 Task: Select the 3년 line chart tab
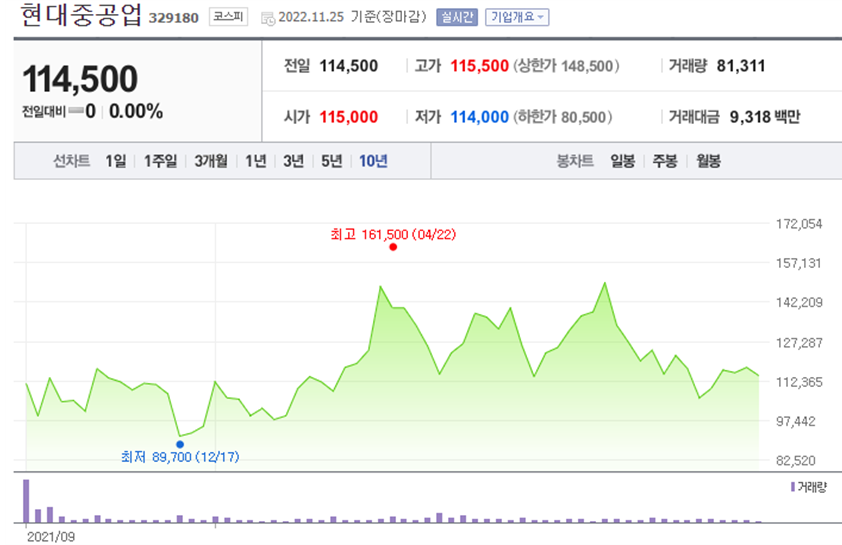pos(293,161)
